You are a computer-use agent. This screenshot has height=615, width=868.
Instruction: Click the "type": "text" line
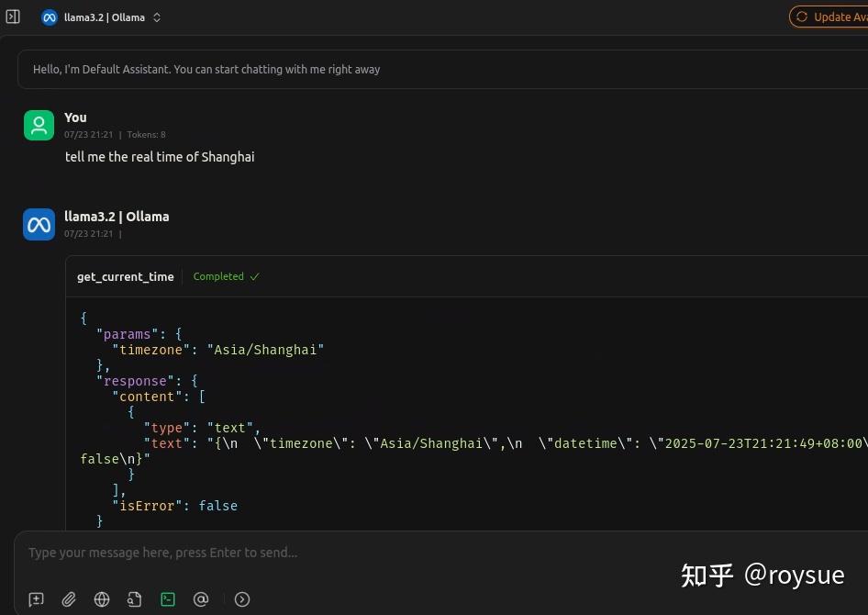pos(202,428)
